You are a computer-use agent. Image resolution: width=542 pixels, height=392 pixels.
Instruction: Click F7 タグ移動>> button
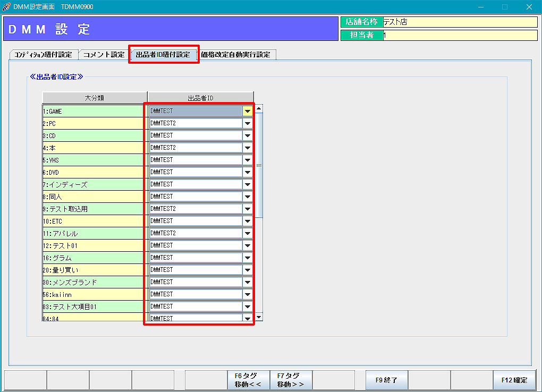(291, 380)
